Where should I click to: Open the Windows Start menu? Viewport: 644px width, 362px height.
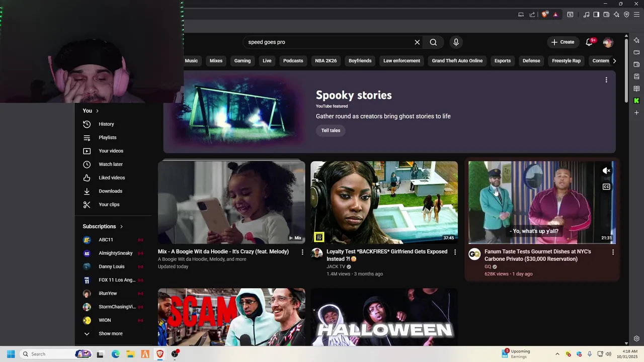11,354
